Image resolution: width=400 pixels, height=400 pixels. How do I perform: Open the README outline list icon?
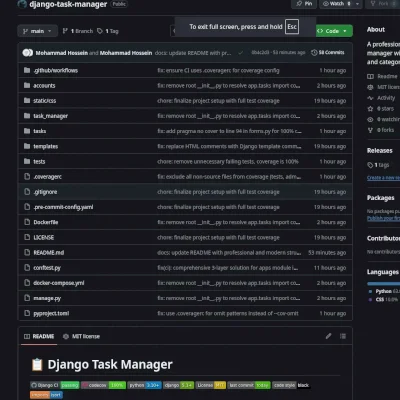[343, 336]
